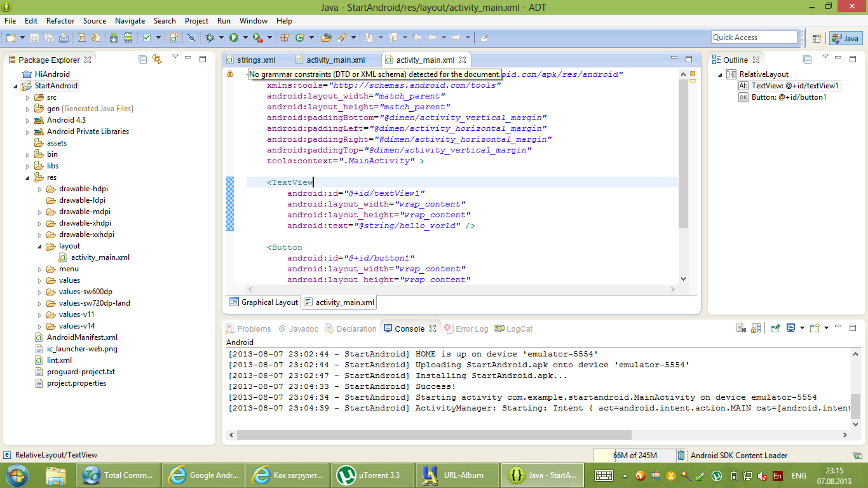Click the garbage collector trash icon

(681, 455)
